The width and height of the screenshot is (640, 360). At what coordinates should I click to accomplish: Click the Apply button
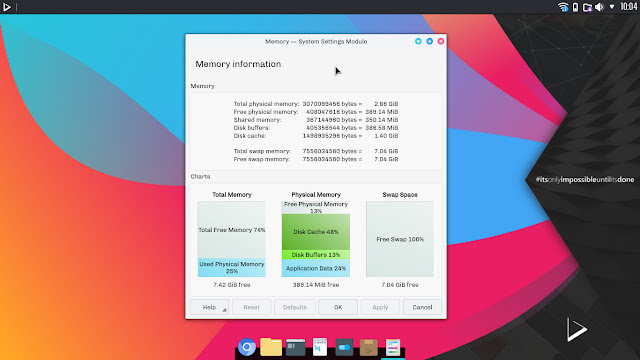[x=380, y=307]
